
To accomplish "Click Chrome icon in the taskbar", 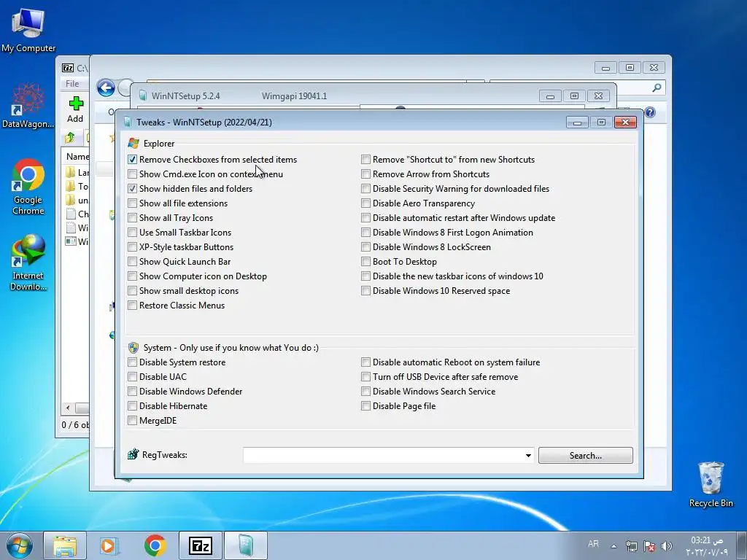I will point(155,545).
